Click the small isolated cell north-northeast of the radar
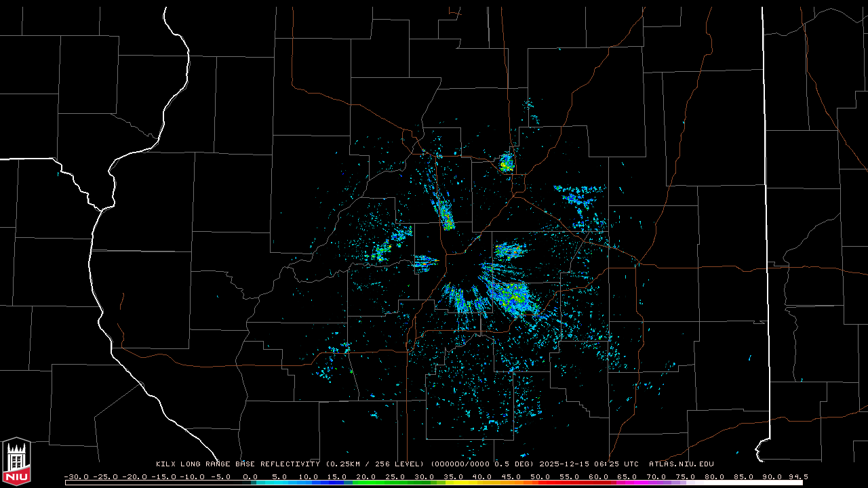868x488 pixels. 506,163
